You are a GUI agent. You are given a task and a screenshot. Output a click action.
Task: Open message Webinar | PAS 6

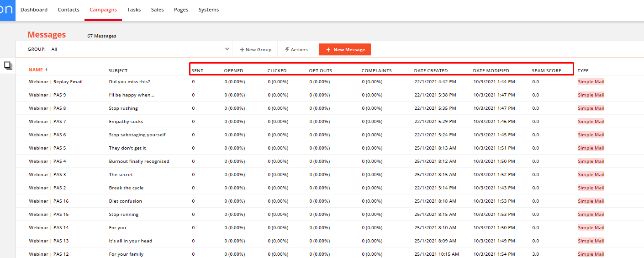48,135
